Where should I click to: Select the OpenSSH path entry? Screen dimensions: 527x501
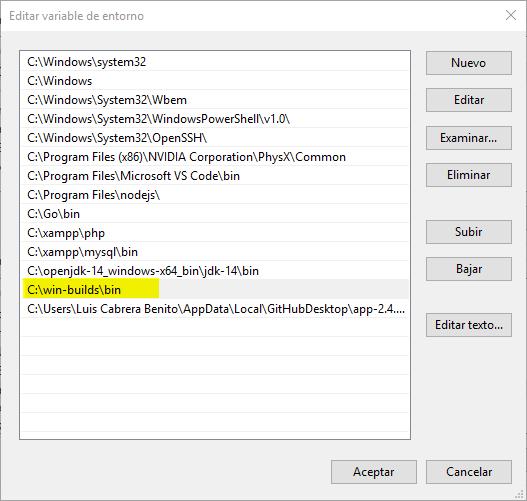(x=215, y=138)
